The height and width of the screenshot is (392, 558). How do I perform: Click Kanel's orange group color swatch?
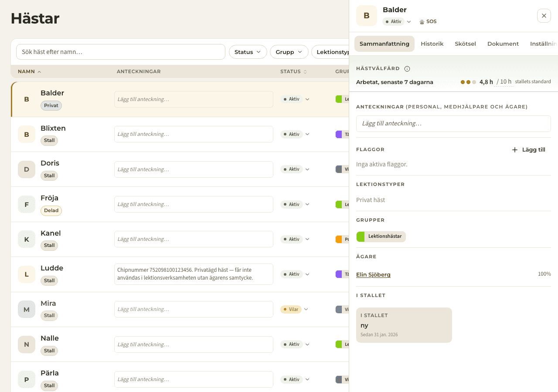[x=339, y=239]
